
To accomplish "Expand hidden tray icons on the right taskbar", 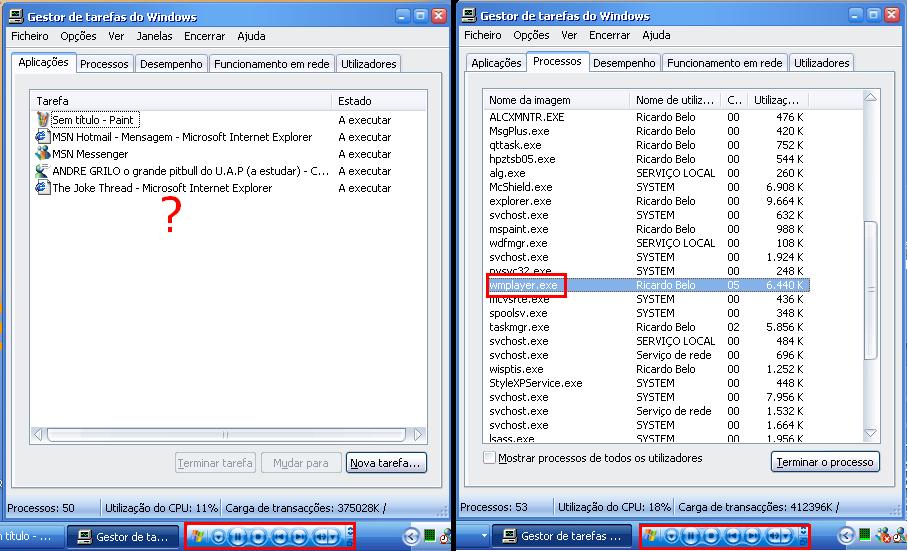I will (x=845, y=536).
